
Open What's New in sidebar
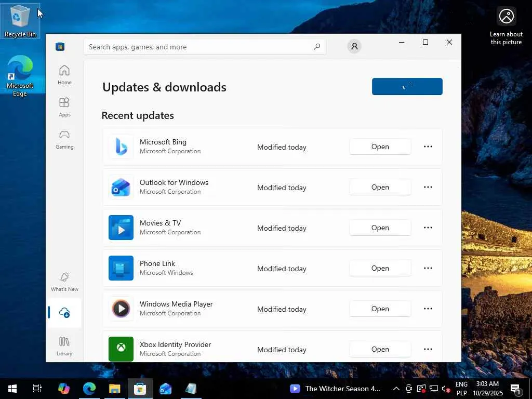tap(64, 282)
